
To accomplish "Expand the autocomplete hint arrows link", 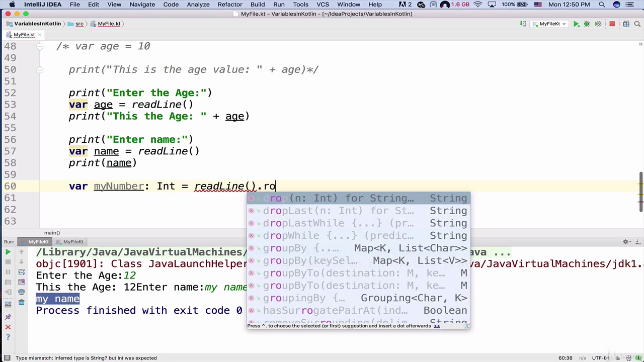I will point(437,326).
